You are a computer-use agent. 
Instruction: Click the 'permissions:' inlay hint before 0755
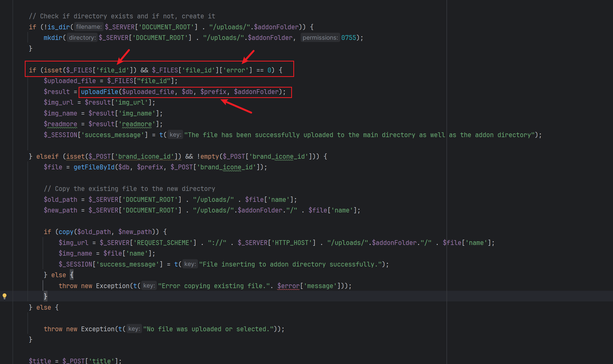pos(320,38)
